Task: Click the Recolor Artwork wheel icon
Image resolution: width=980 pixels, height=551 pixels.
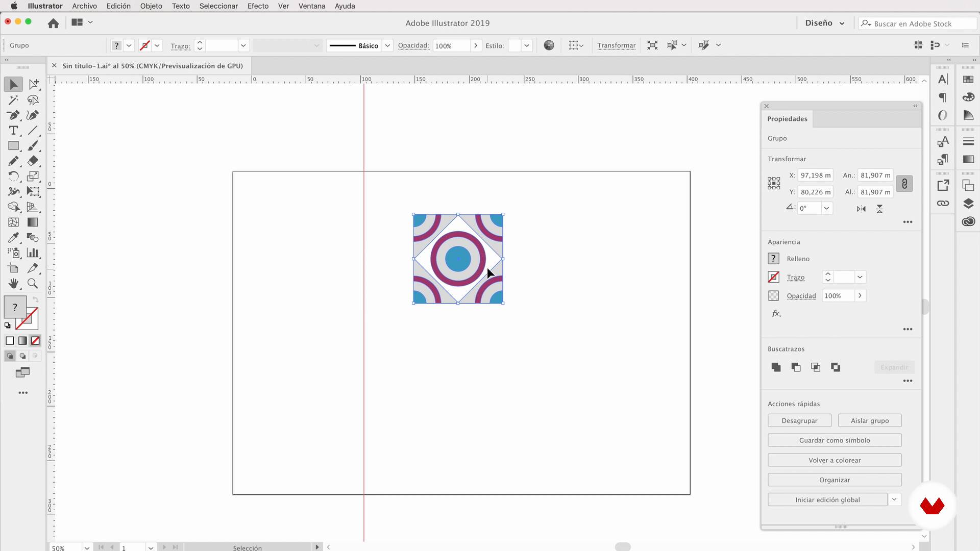Action: click(549, 45)
